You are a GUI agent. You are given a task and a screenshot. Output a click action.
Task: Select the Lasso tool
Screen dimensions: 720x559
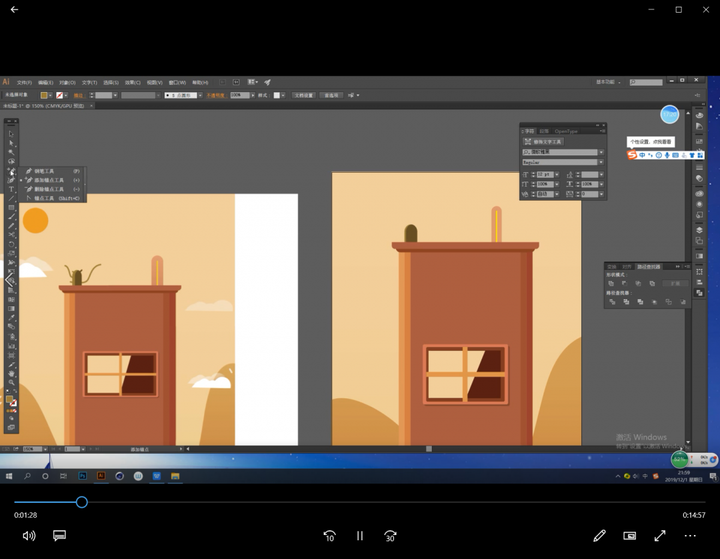(x=11, y=162)
